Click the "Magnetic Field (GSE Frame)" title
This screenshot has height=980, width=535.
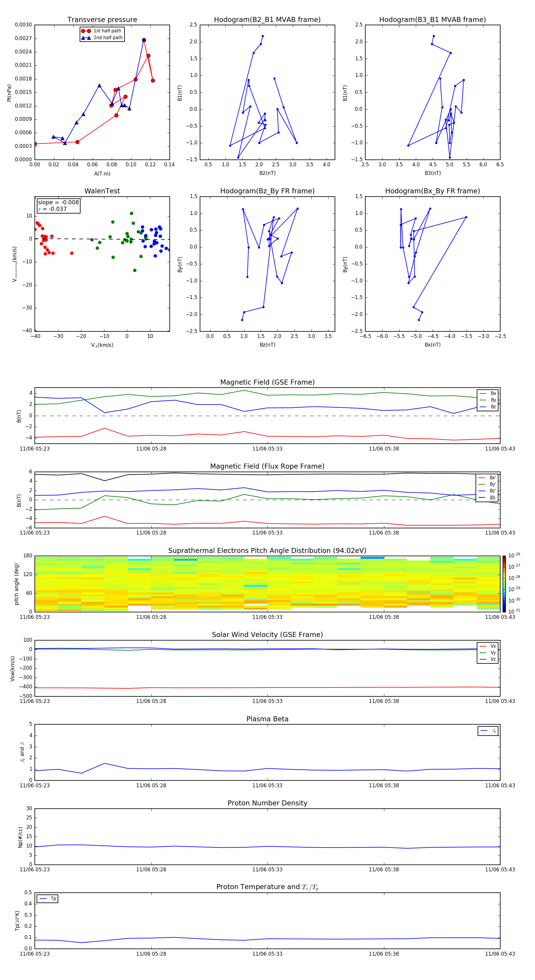(267, 382)
